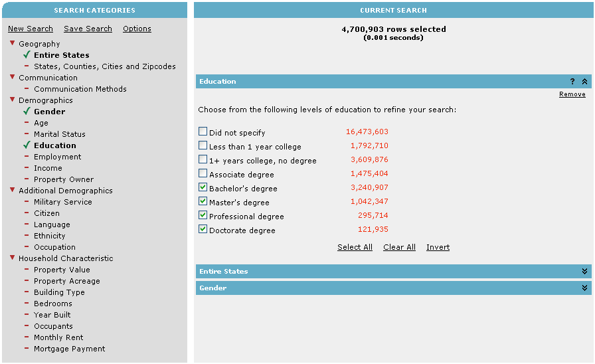Click Invert to flip education selections
The width and height of the screenshot is (595, 364).
(438, 247)
